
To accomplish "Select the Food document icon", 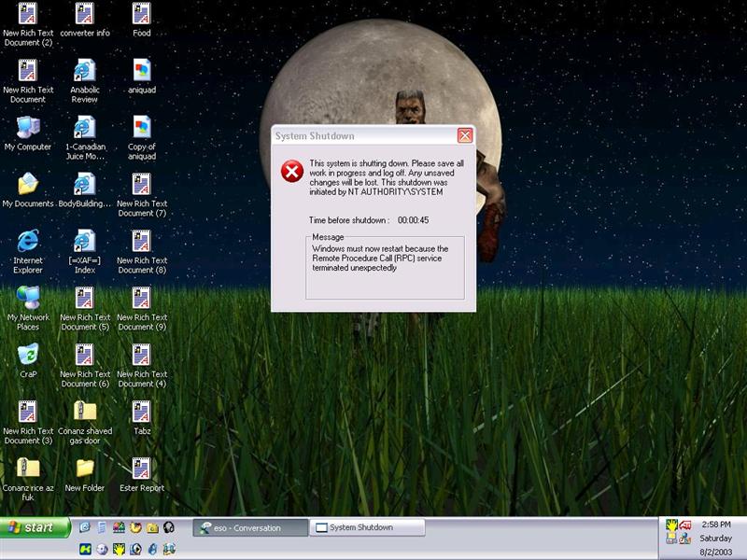I will tap(142, 20).
